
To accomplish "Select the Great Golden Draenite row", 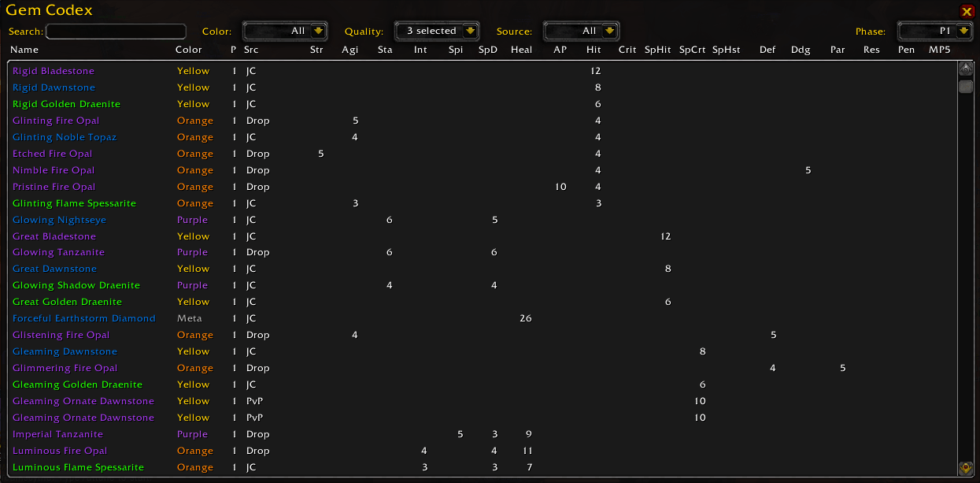I will [x=482, y=302].
